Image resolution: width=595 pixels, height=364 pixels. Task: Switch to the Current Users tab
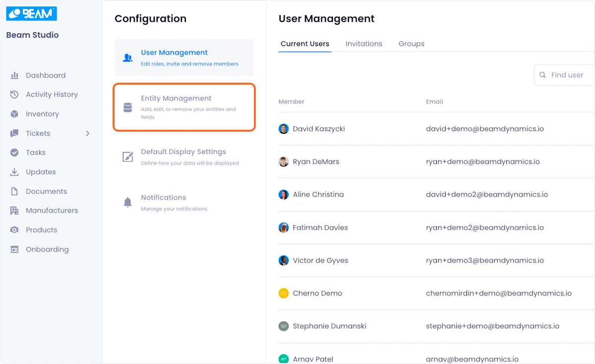(x=305, y=44)
